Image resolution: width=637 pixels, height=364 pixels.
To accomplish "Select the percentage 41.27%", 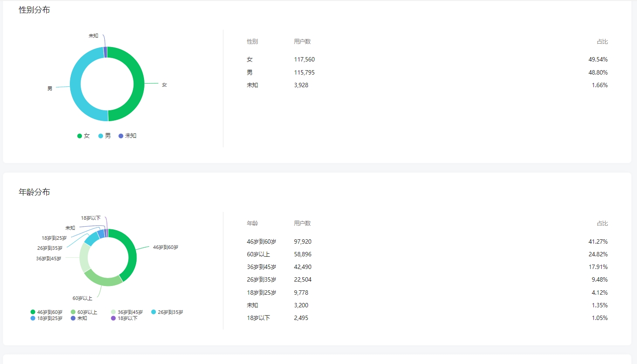I will [x=598, y=242].
